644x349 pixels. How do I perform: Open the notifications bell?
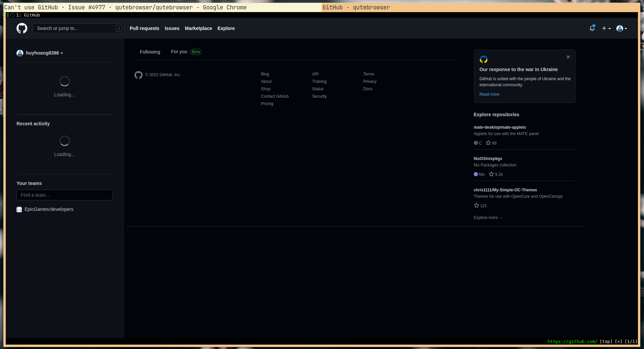(x=592, y=28)
